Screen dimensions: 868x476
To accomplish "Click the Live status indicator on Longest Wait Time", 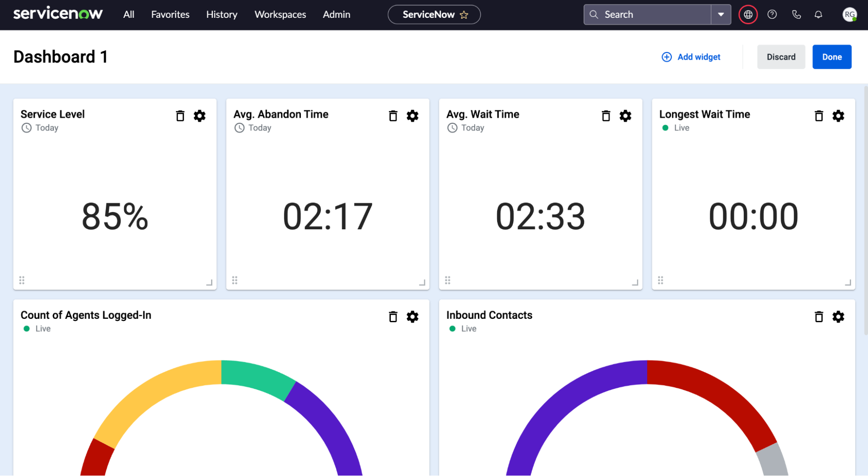I will coord(665,128).
